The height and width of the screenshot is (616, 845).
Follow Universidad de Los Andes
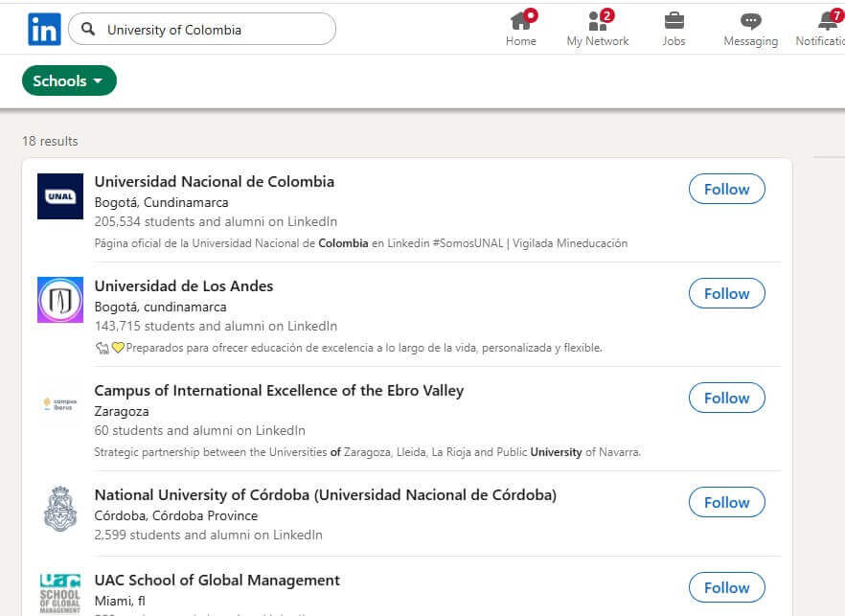click(x=726, y=293)
